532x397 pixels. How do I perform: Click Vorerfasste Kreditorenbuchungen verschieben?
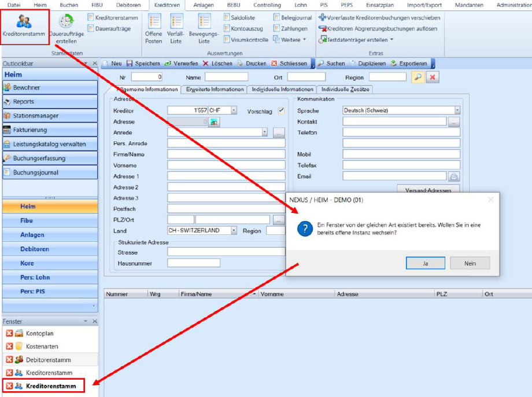pos(379,18)
